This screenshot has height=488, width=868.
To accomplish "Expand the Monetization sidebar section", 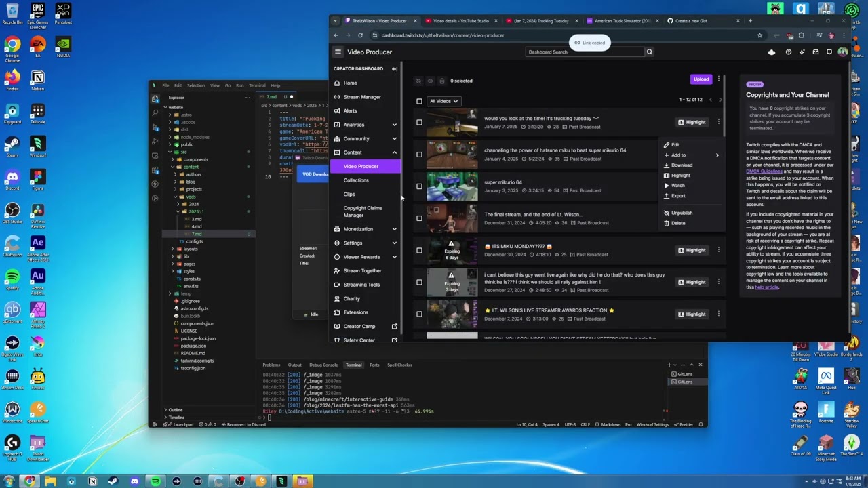I will (x=394, y=229).
